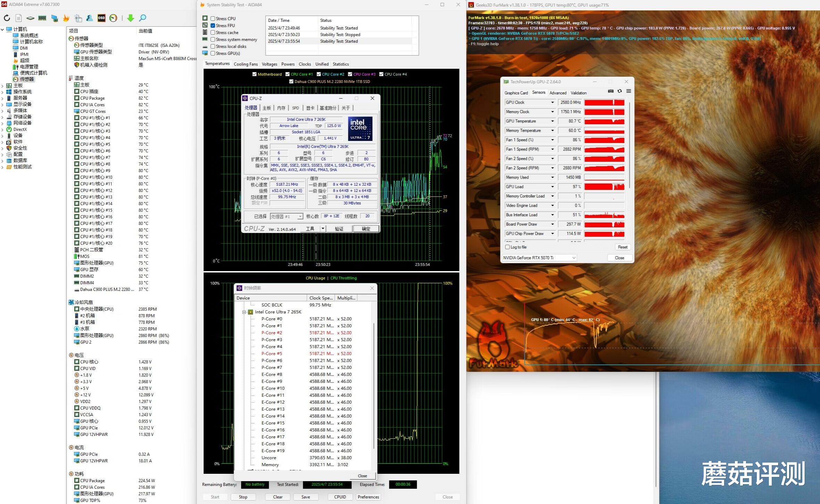820x504 pixels.
Task: Click GPU-Z screenshot camera icon
Action: pos(611,91)
